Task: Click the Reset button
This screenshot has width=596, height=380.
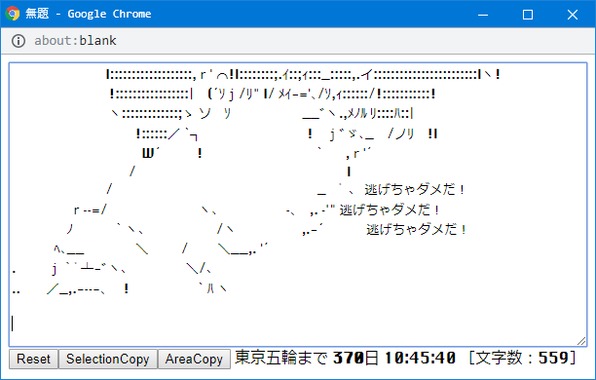Action: pos(33,359)
